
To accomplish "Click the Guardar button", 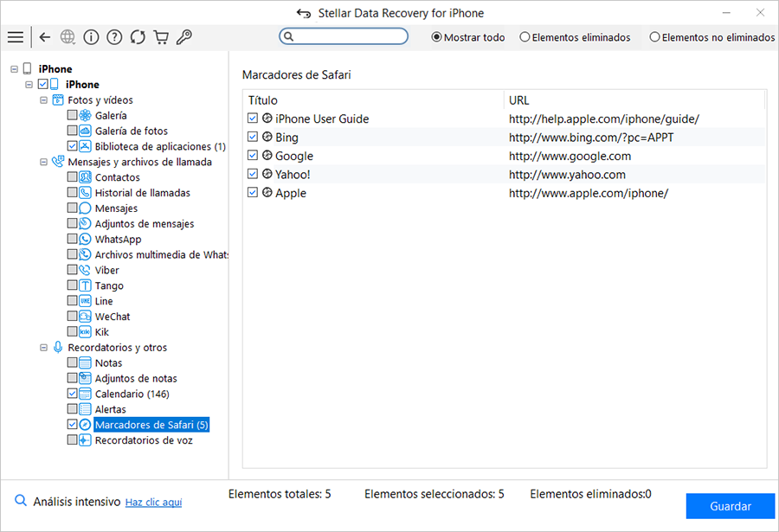I will (730, 506).
